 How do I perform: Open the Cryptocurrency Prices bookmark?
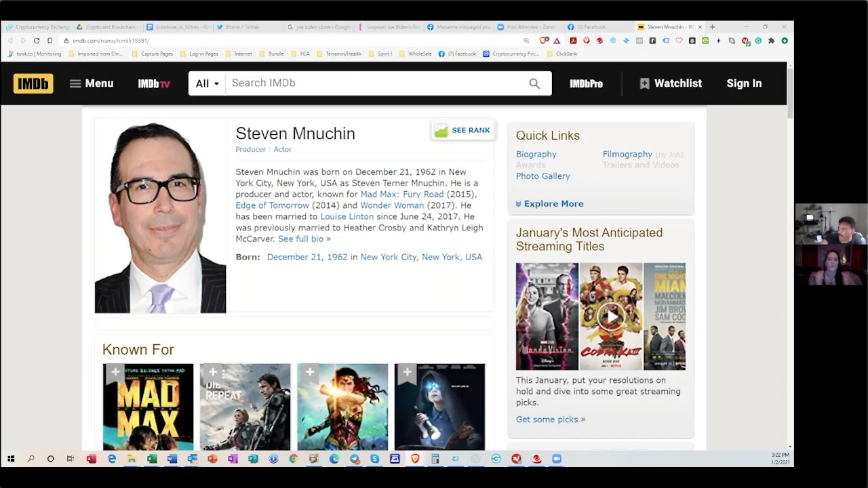pos(511,54)
